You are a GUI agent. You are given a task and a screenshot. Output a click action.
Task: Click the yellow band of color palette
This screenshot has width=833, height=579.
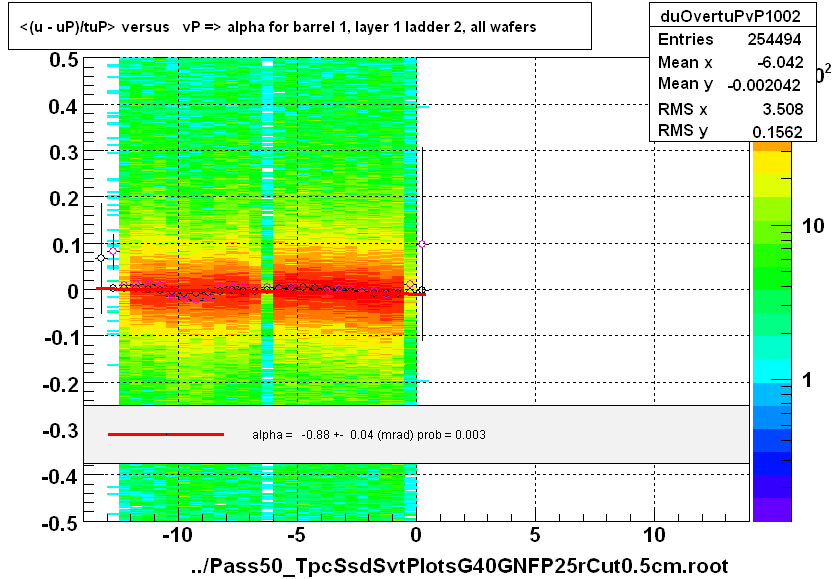point(772,163)
